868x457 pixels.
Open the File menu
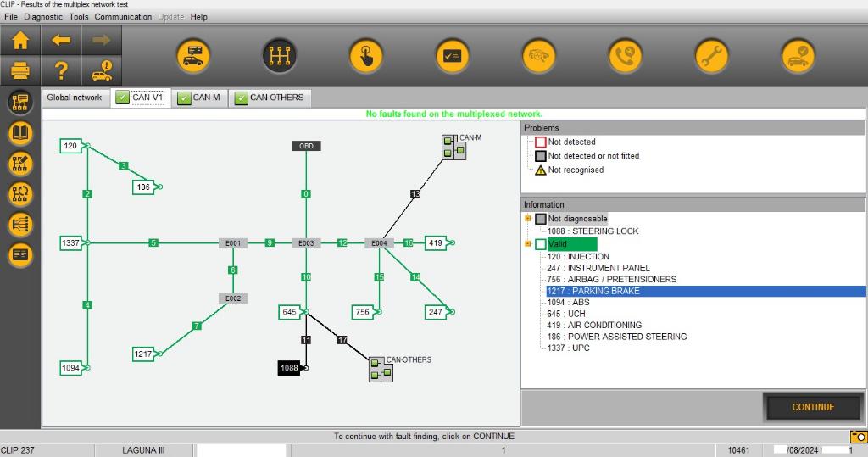point(11,17)
